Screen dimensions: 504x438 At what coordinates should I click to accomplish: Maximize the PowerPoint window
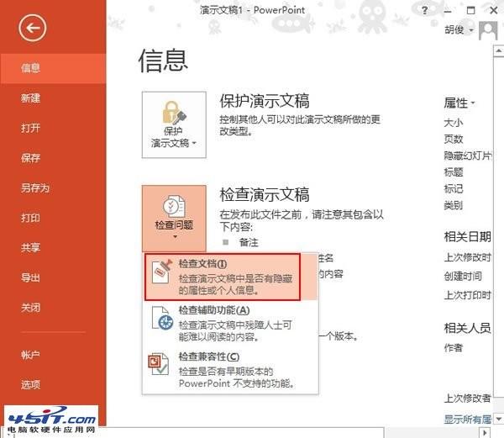470,11
